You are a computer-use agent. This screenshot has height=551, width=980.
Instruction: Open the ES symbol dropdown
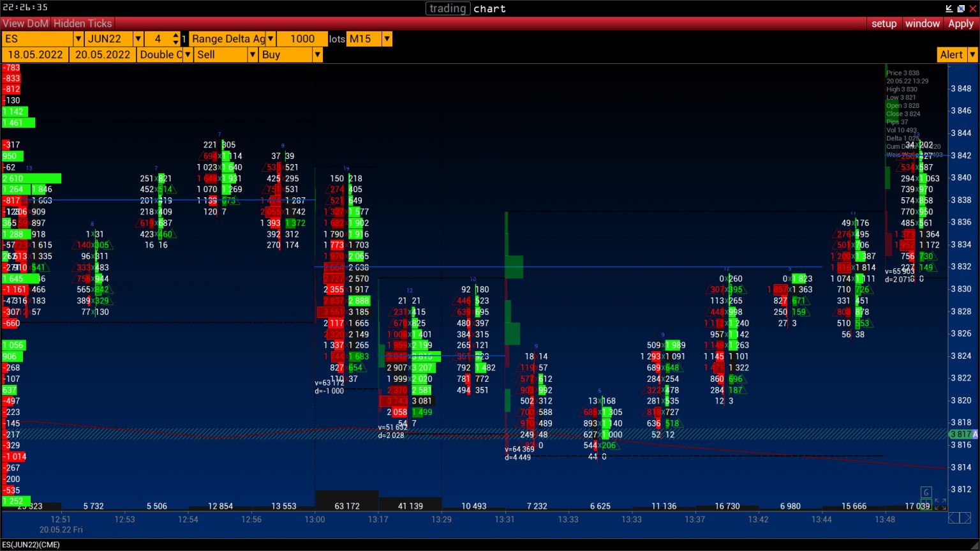tap(78, 39)
